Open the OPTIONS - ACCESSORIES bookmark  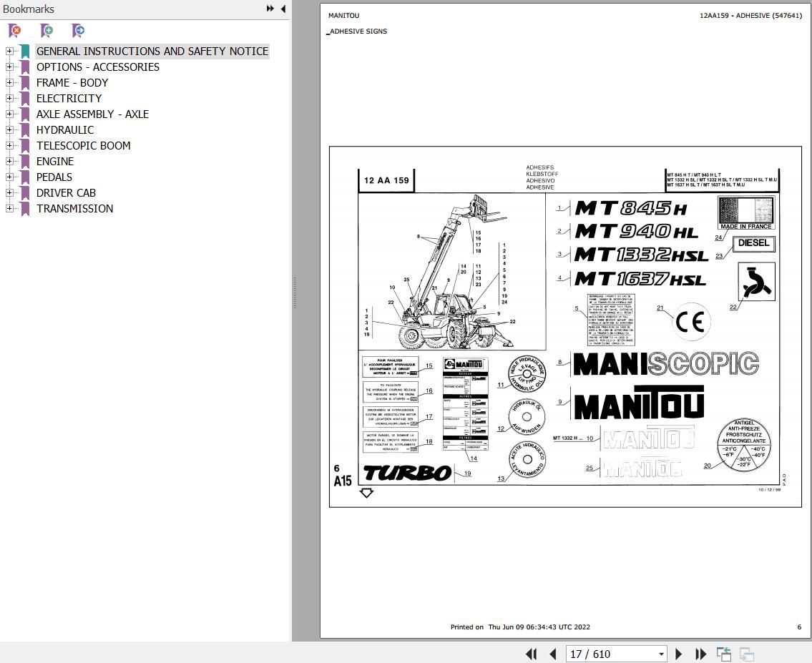click(x=98, y=67)
